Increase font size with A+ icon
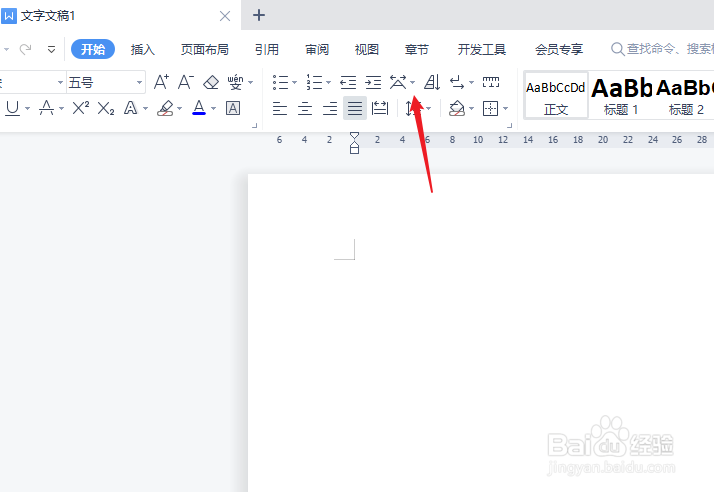This screenshot has width=714, height=492. [x=161, y=82]
